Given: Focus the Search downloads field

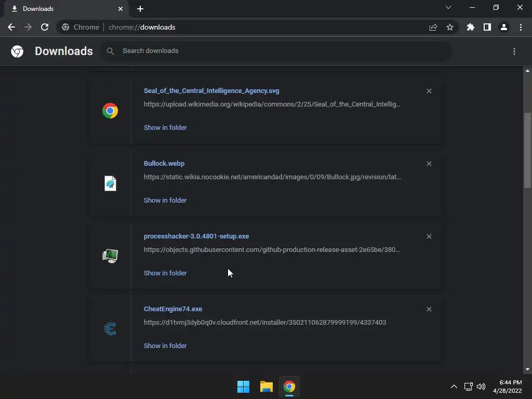Looking at the screenshot, I should pos(276,51).
